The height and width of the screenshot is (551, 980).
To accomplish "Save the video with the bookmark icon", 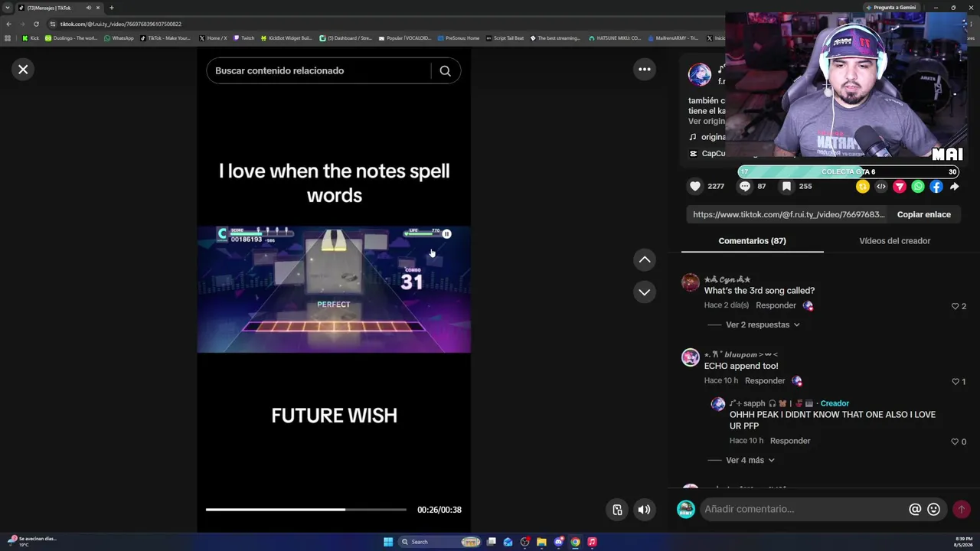I will click(x=786, y=186).
